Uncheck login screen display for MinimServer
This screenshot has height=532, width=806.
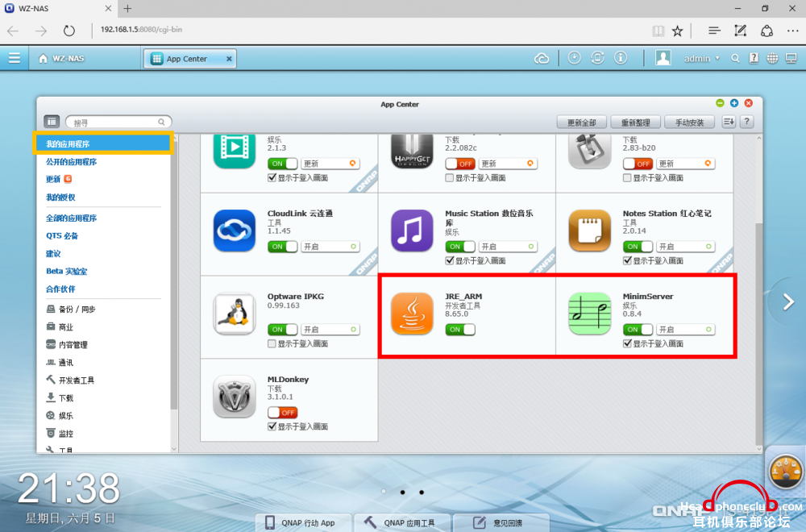click(628, 343)
